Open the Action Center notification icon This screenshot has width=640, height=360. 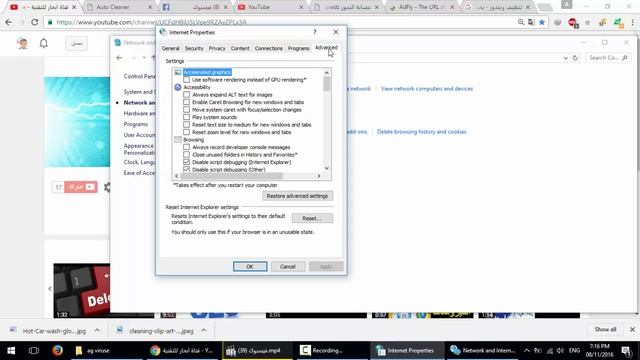tap(627, 350)
